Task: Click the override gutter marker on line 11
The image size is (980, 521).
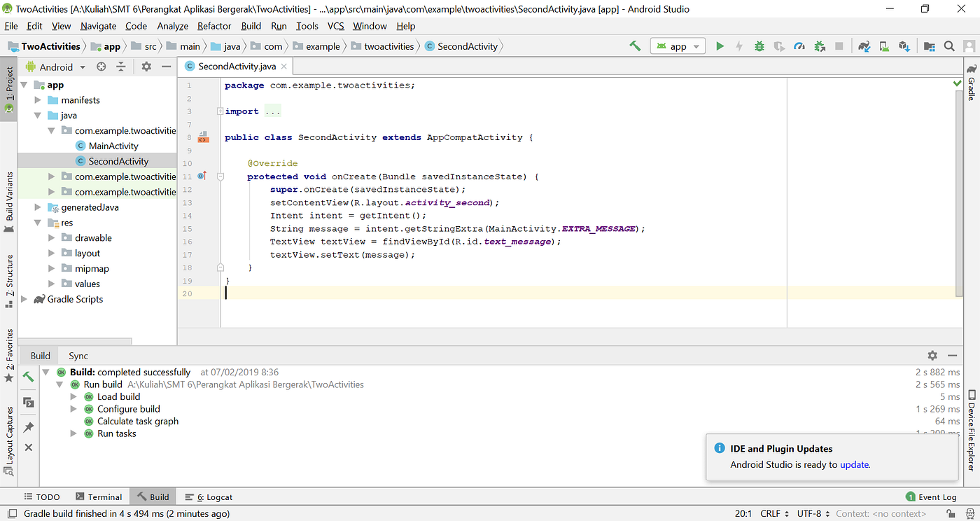Action: [x=202, y=176]
